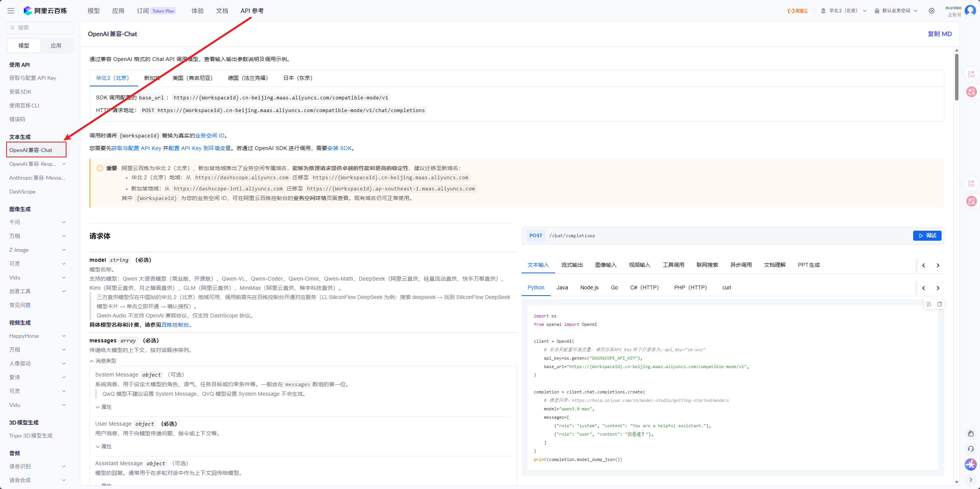Screen dimensions: 980x489
Task: Click the 阿里云百炼 logo
Action: click(45, 11)
